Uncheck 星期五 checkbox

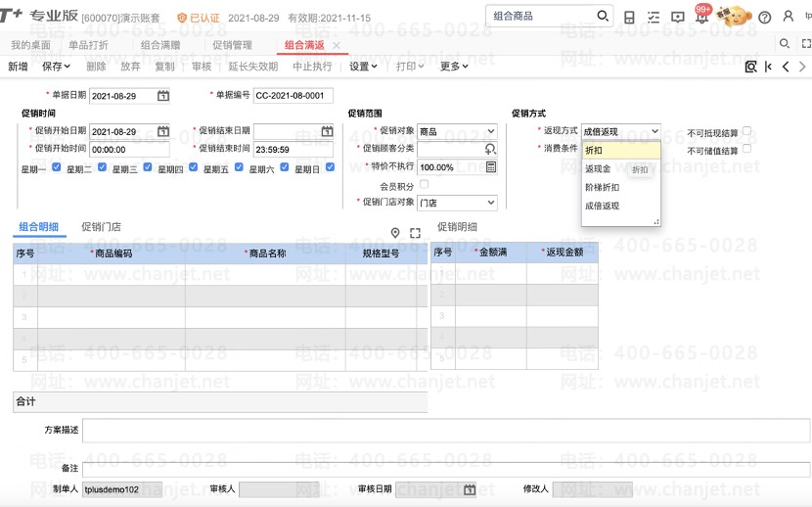tap(239, 166)
